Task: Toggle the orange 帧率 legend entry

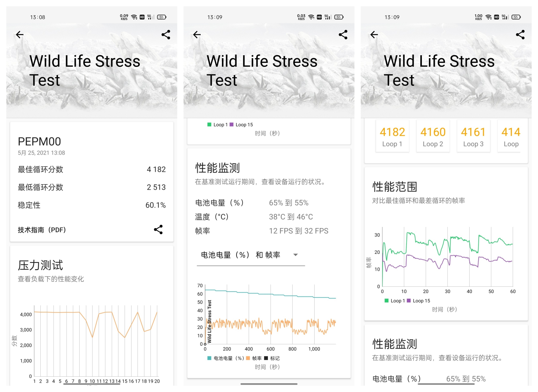Action: click(x=254, y=358)
